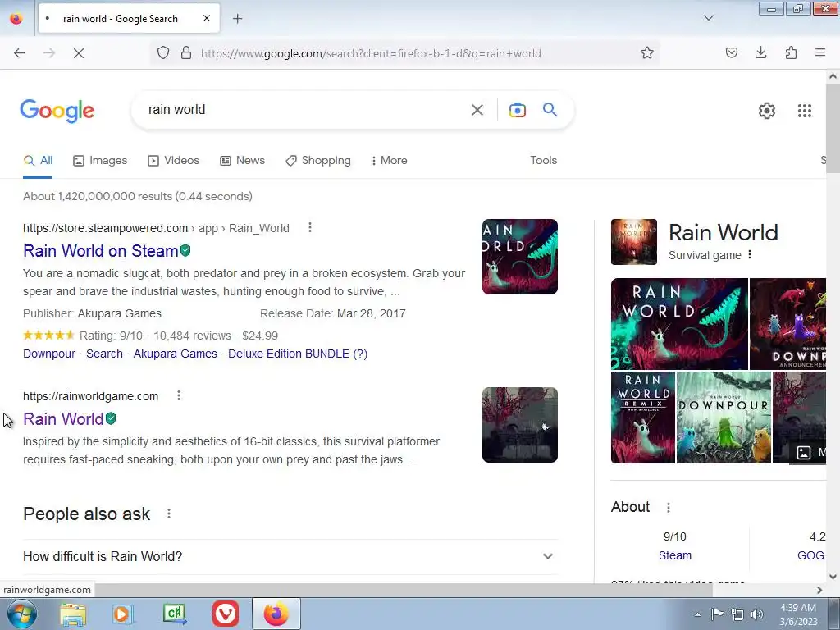The width and height of the screenshot is (840, 630).
Task: Open a new browser tab
Action: point(237,19)
